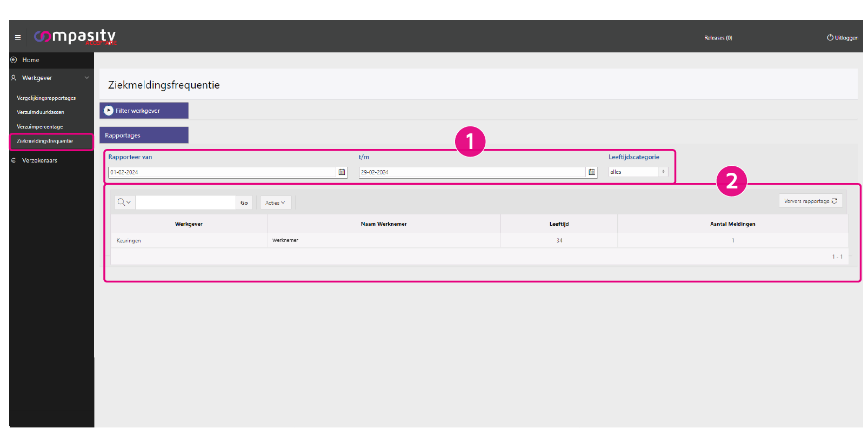
Task: Click the Verzekeraars sidebar icon
Action: point(14,160)
